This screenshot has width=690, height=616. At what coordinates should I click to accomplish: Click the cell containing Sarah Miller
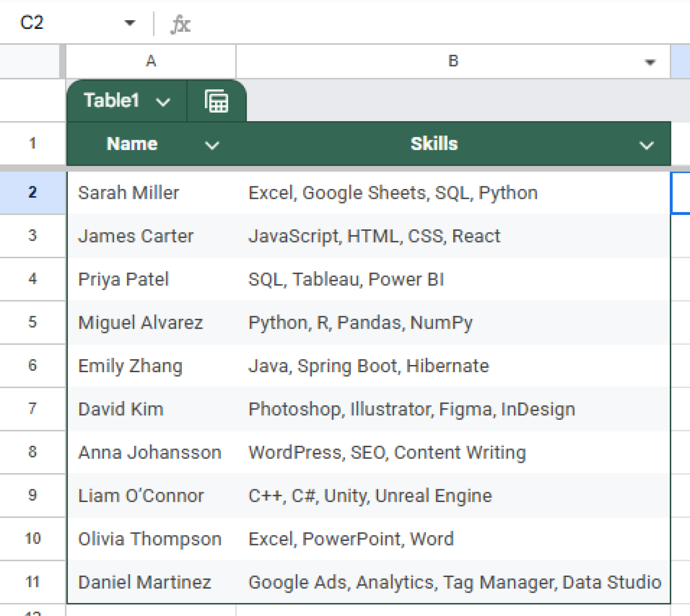[x=150, y=192]
